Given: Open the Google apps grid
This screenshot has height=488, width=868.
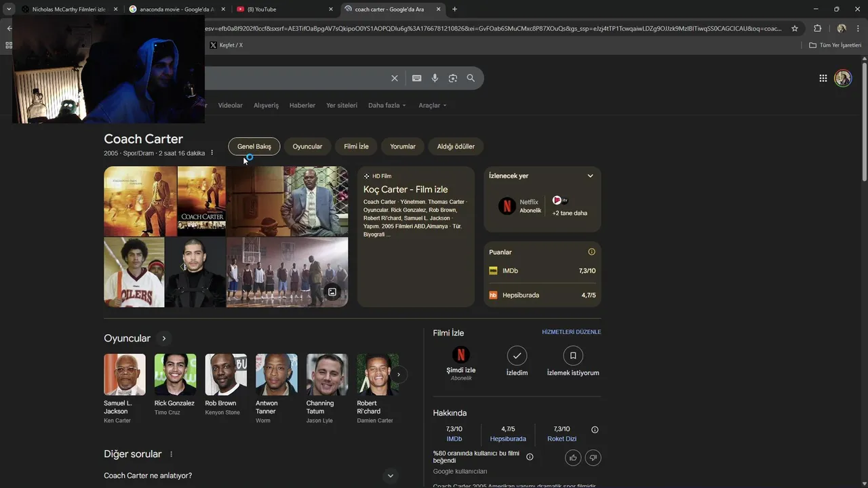Looking at the screenshot, I should coord(823,78).
